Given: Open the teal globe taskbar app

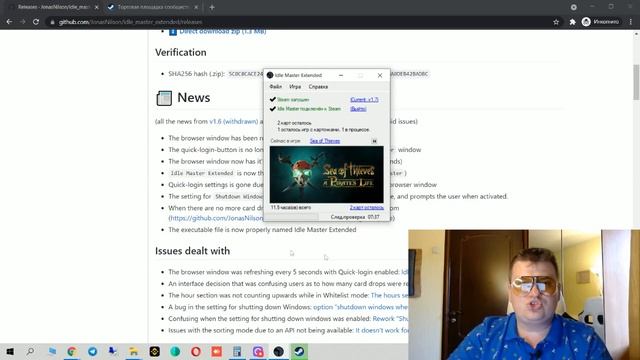Looking at the screenshot, I should pos(175,351).
